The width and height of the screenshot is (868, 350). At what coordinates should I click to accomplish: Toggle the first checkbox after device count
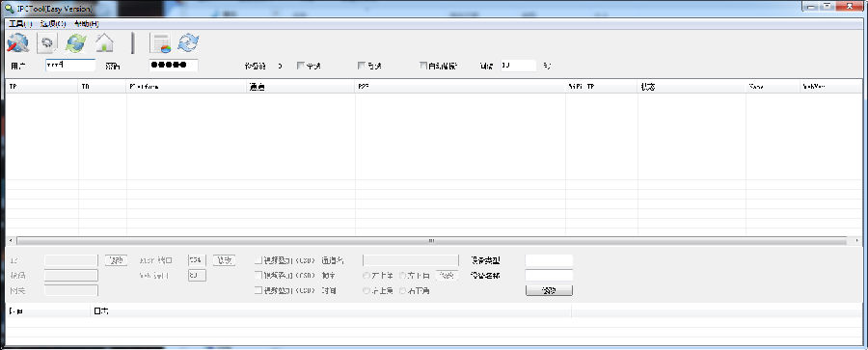pos(301,66)
